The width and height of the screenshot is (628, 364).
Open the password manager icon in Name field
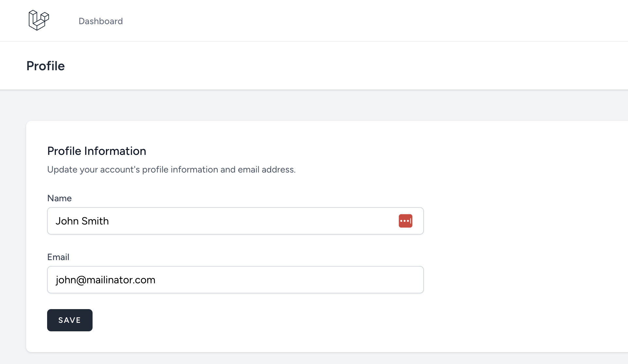click(x=405, y=221)
